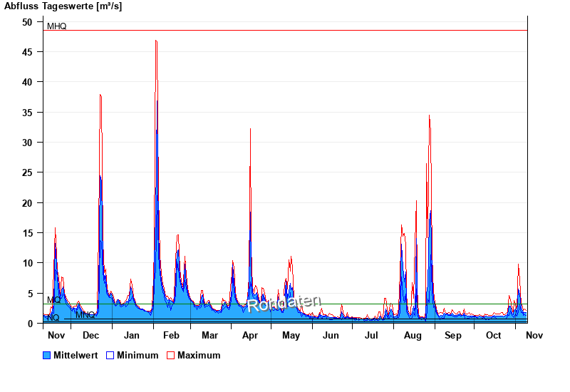Select the Feb month label on x-axis
The image size is (570, 392).
click(x=171, y=335)
